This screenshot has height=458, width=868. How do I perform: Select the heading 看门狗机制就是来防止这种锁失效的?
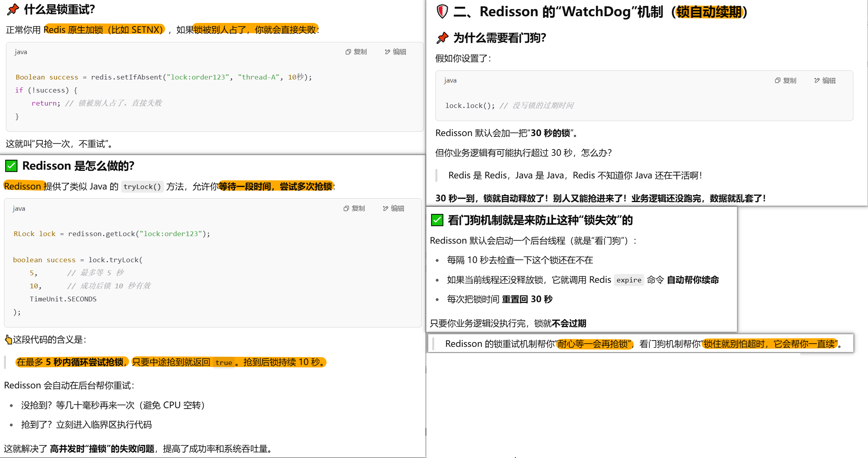[540, 220]
